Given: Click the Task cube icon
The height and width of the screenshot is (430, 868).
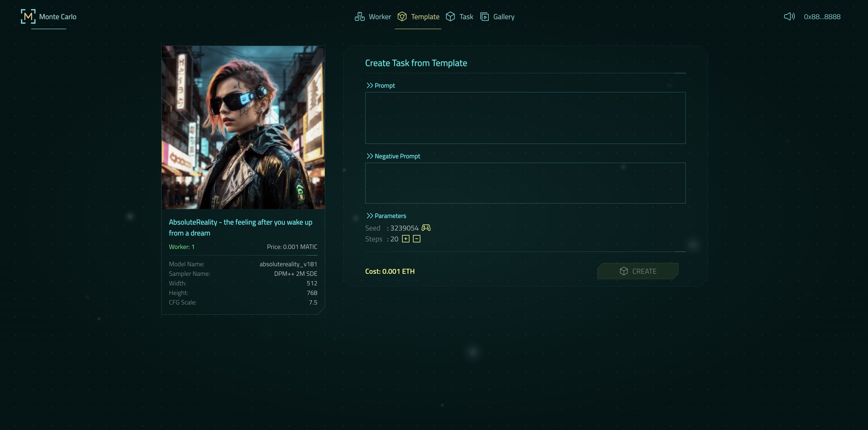Looking at the screenshot, I should [450, 17].
